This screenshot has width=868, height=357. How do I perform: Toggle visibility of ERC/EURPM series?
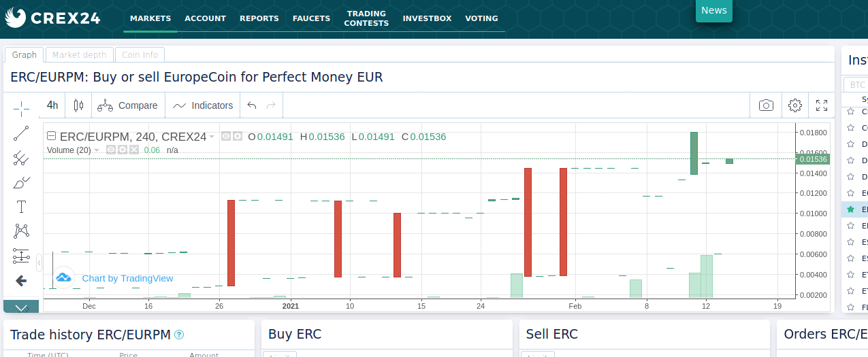pos(226,136)
